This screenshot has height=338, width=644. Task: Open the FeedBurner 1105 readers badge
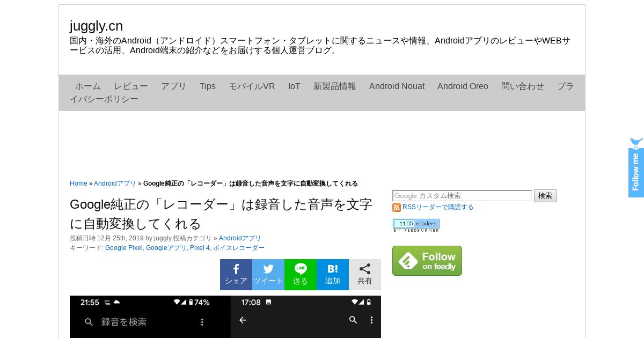[x=416, y=225]
